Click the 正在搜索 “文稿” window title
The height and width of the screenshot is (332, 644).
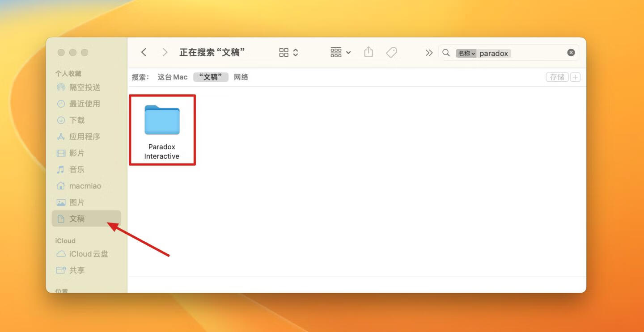(212, 52)
